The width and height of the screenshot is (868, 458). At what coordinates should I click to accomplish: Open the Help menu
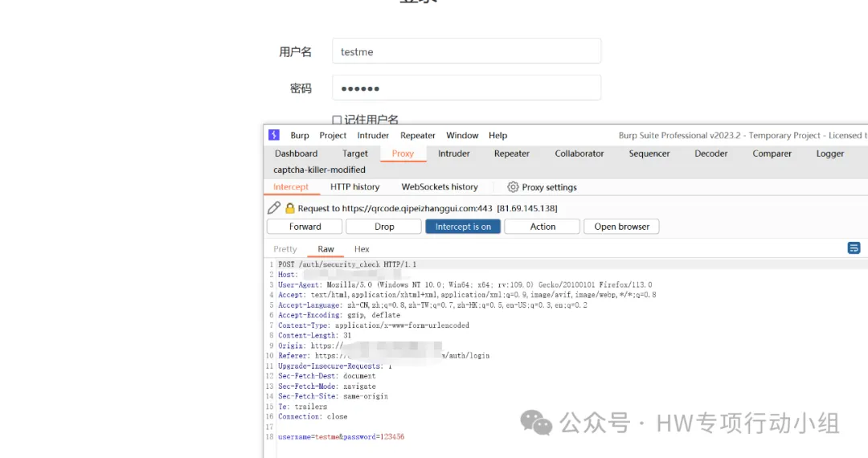(497, 136)
